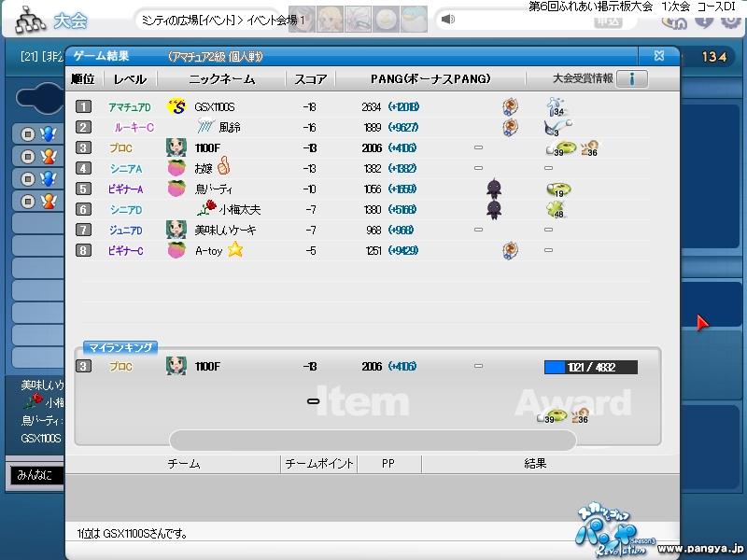Screen dimensions: 747x560
Task: Open the みんなに chat target dropdown
Action: click(x=37, y=476)
